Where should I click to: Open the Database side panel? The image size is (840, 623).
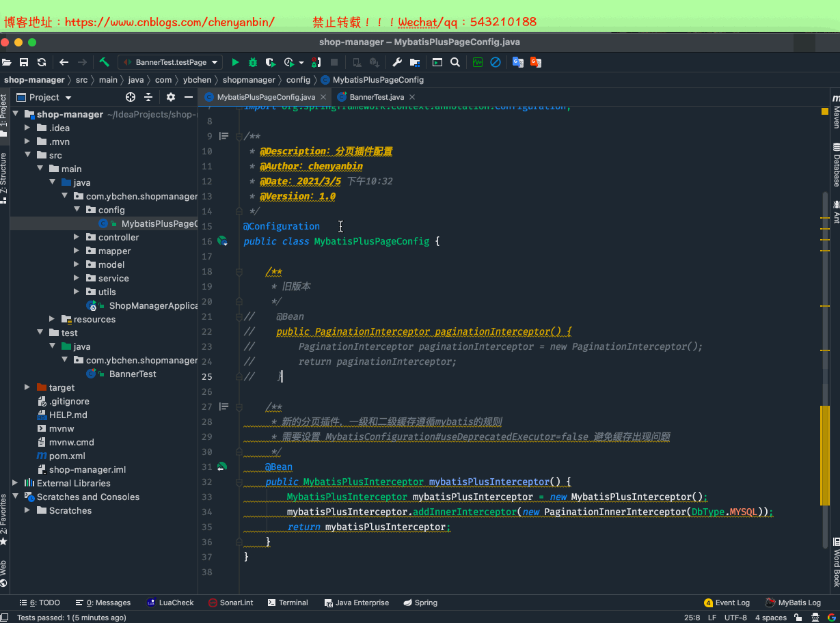[x=835, y=165]
